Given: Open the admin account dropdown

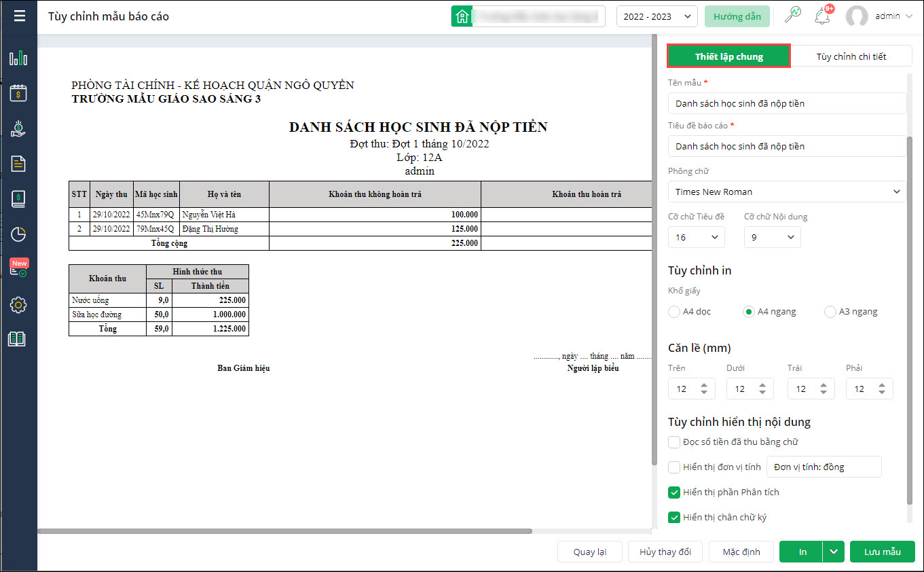Looking at the screenshot, I should pyautogui.click(x=893, y=16).
